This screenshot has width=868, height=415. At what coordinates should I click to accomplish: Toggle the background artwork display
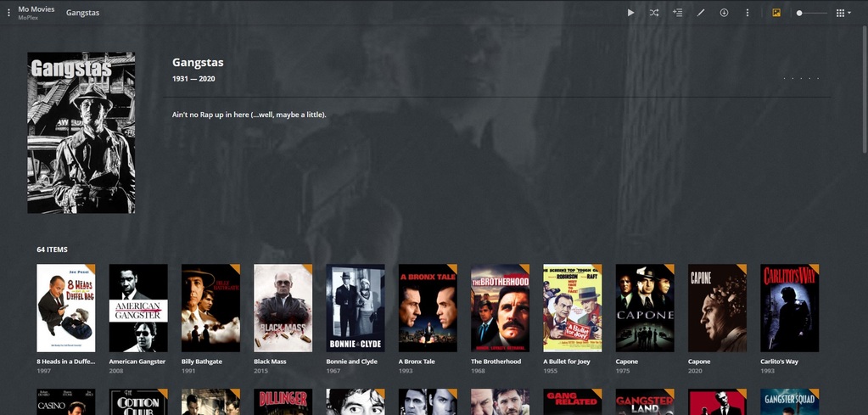tap(776, 13)
